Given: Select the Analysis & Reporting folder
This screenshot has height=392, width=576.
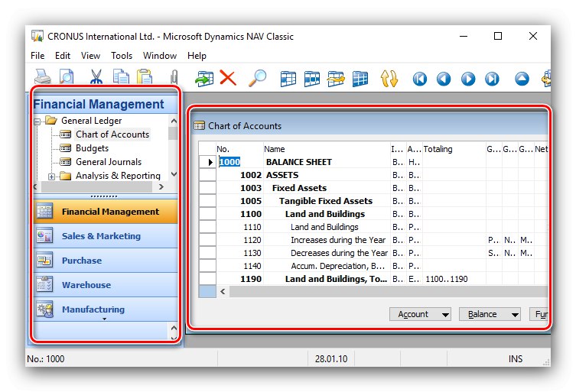Looking at the screenshot, I should pos(118,176).
